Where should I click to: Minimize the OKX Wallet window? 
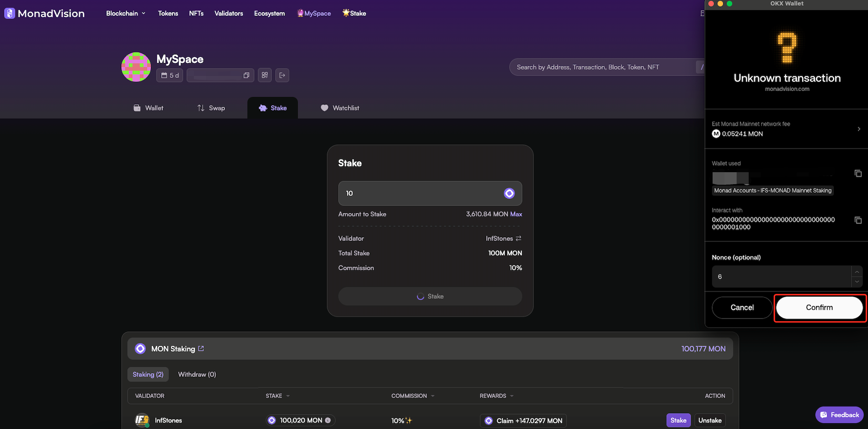tap(720, 3)
